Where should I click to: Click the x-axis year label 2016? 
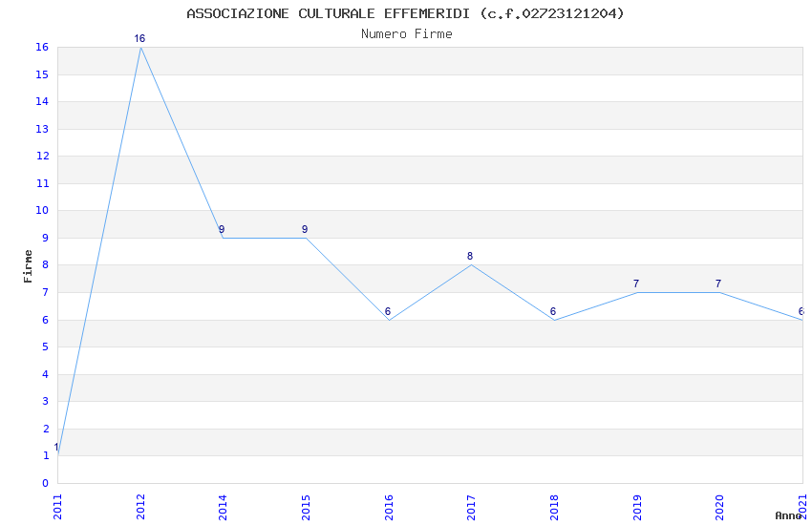[389, 507]
